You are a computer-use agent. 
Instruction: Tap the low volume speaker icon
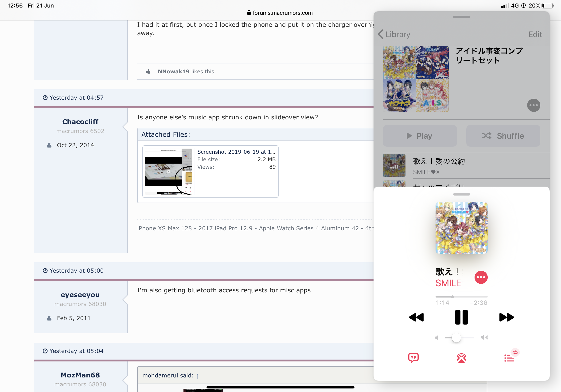tap(437, 337)
